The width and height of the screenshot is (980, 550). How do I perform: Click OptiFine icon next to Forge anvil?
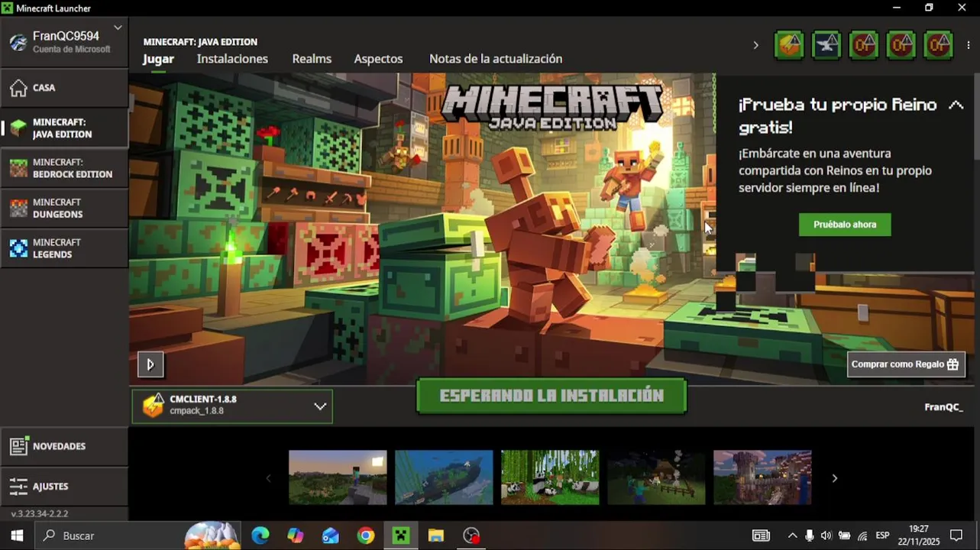point(864,45)
